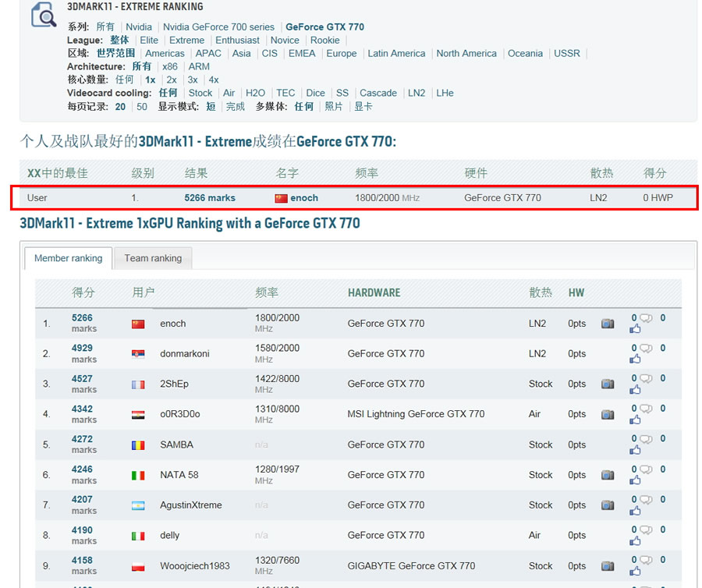Click the thumbs-up icon in donmarkoni's row
This screenshot has width=702, height=588.
click(635, 359)
